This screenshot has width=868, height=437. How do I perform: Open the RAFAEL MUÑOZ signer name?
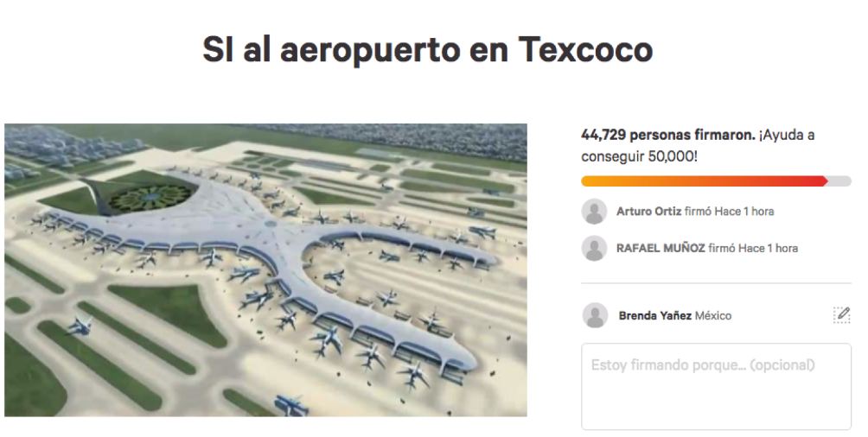(661, 249)
